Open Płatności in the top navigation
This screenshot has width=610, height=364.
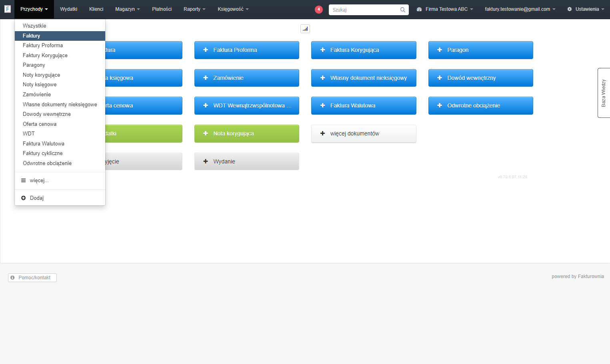[x=162, y=9]
